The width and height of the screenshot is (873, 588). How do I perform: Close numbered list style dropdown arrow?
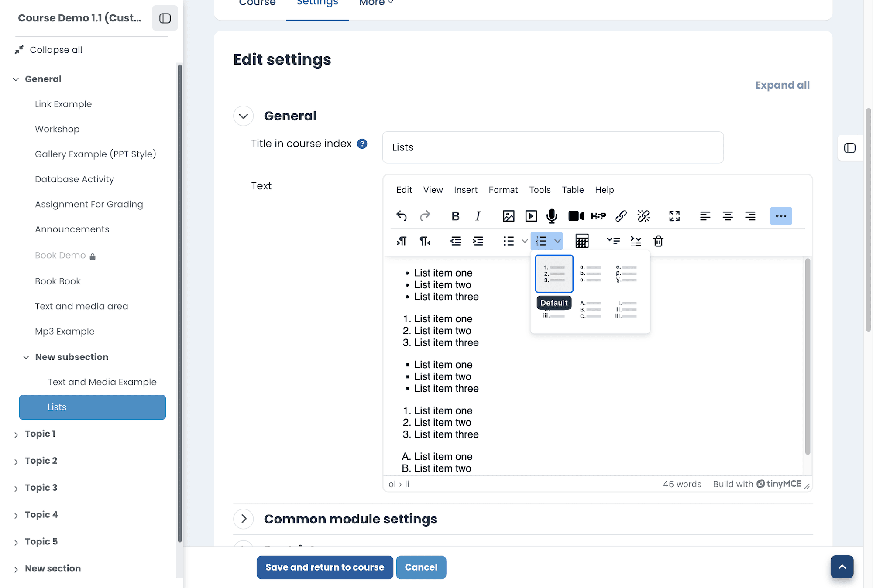point(557,241)
